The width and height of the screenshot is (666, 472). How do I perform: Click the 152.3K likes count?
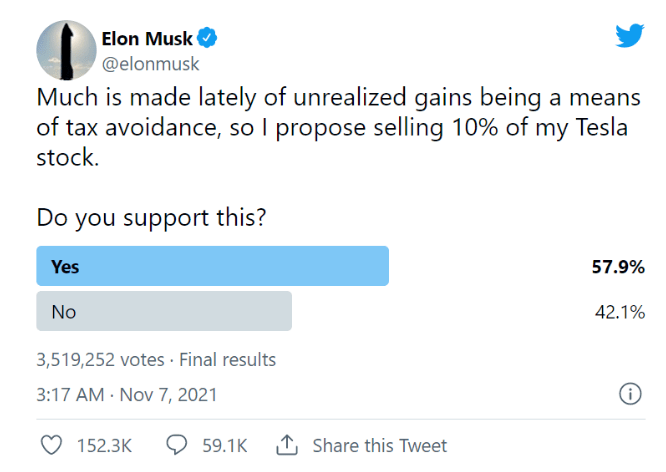coord(105,445)
